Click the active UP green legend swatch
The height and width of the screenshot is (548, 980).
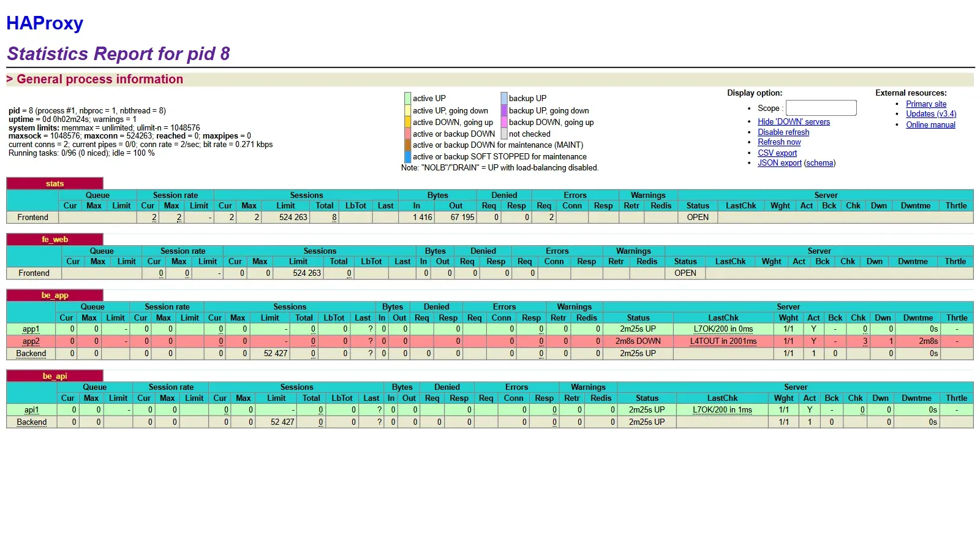point(407,98)
